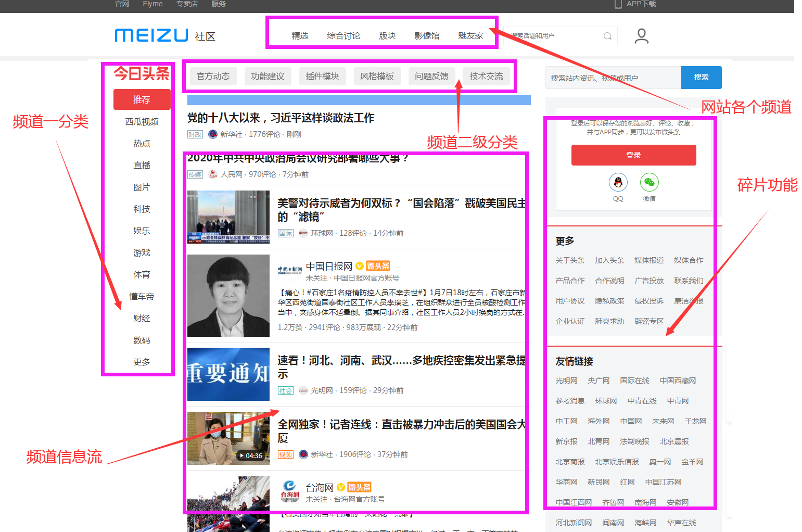Open the 党的十八大以来 headline article
Screen dimensions: 802x532
[x=281, y=118]
